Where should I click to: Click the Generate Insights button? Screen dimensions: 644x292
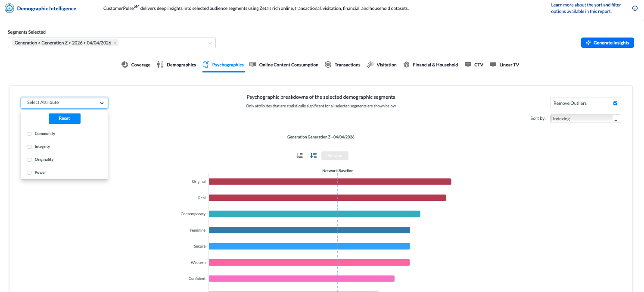607,43
